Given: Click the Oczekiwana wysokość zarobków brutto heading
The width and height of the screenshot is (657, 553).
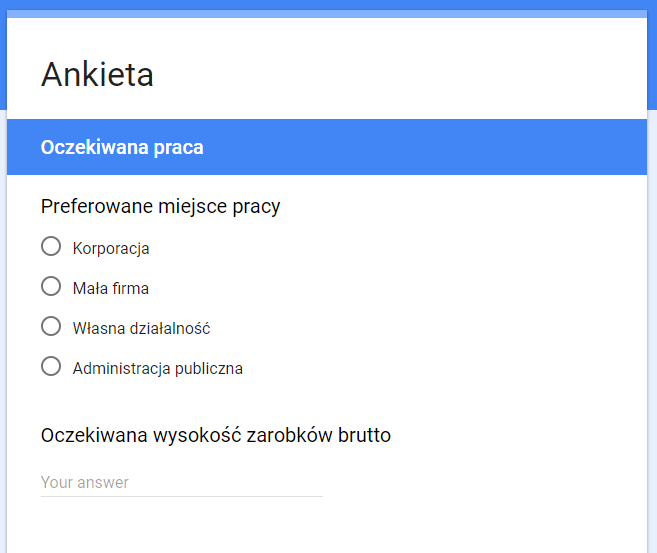Looking at the screenshot, I should click(x=216, y=435).
